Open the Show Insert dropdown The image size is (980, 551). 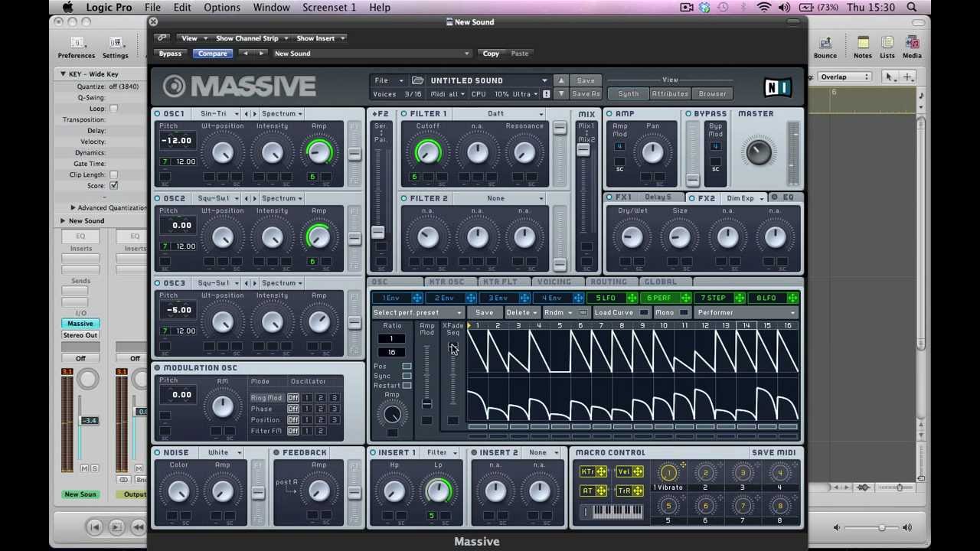[x=320, y=38]
